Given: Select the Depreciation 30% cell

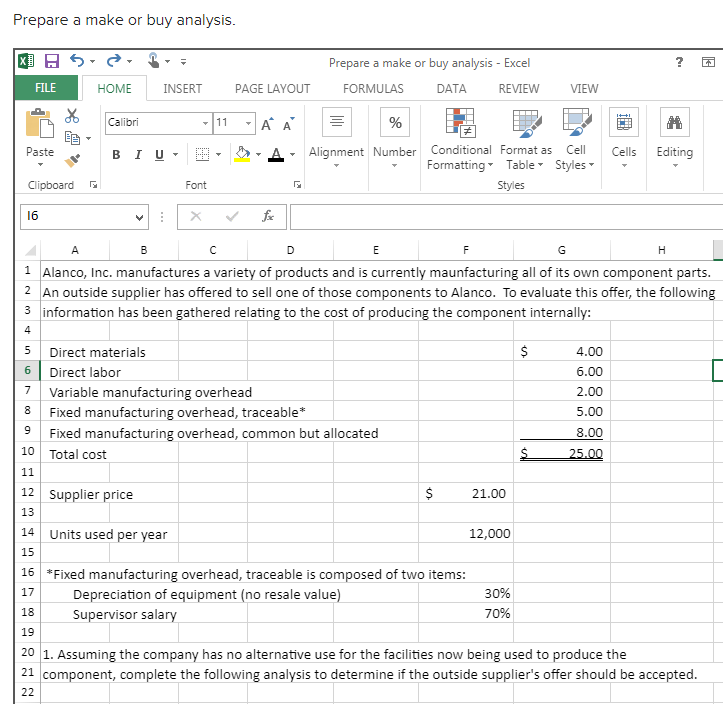Looking at the screenshot, I should point(466,593).
